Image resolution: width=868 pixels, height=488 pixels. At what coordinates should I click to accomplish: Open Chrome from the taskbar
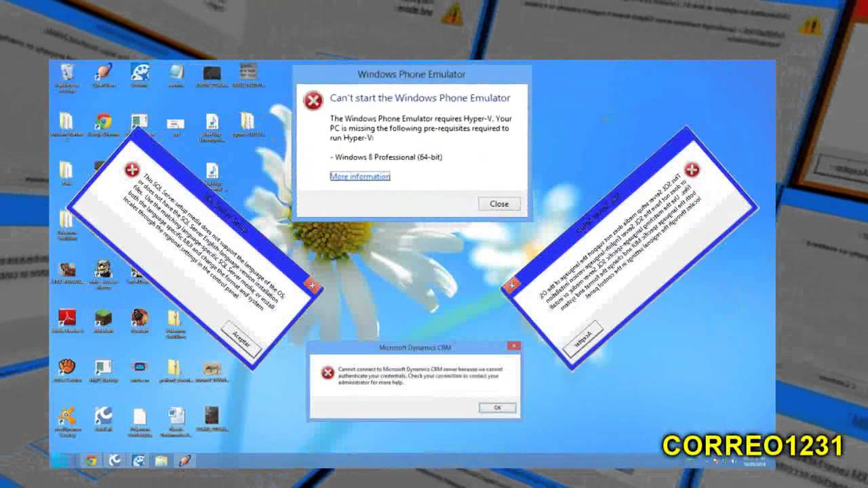click(x=92, y=461)
